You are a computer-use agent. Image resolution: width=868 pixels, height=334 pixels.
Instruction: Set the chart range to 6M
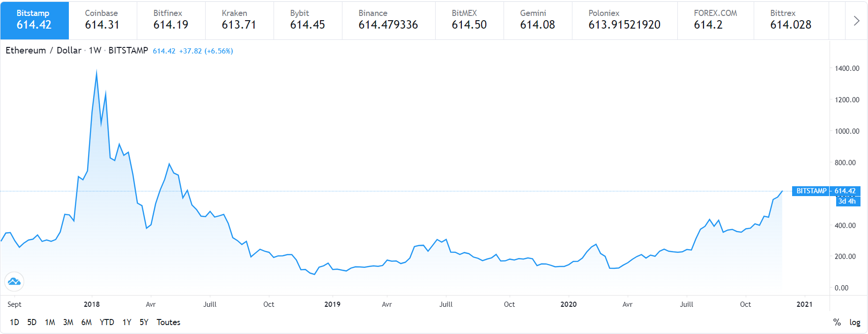[x=87, y=322]
